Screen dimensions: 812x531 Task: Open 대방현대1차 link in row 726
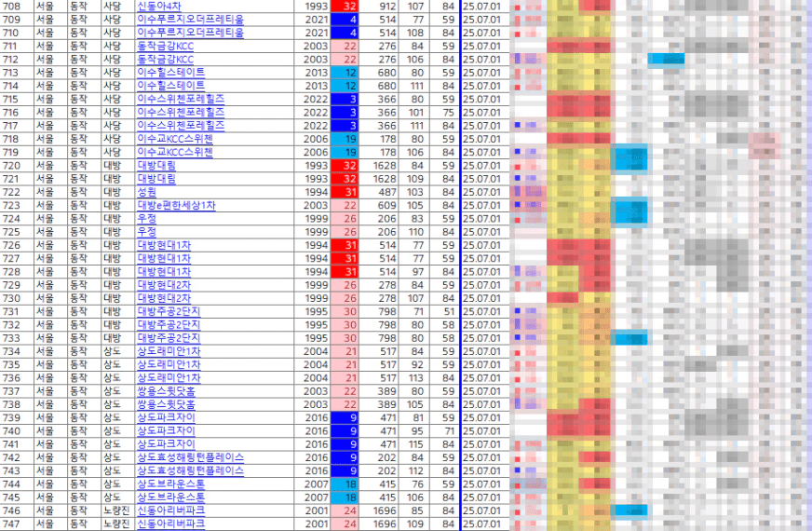(164, 245)
